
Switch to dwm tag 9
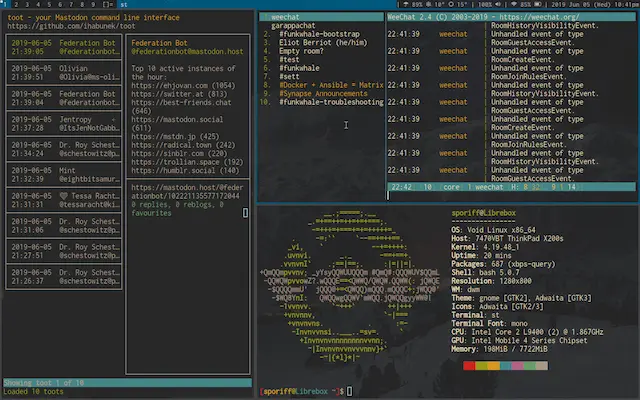tap(93, 4)
